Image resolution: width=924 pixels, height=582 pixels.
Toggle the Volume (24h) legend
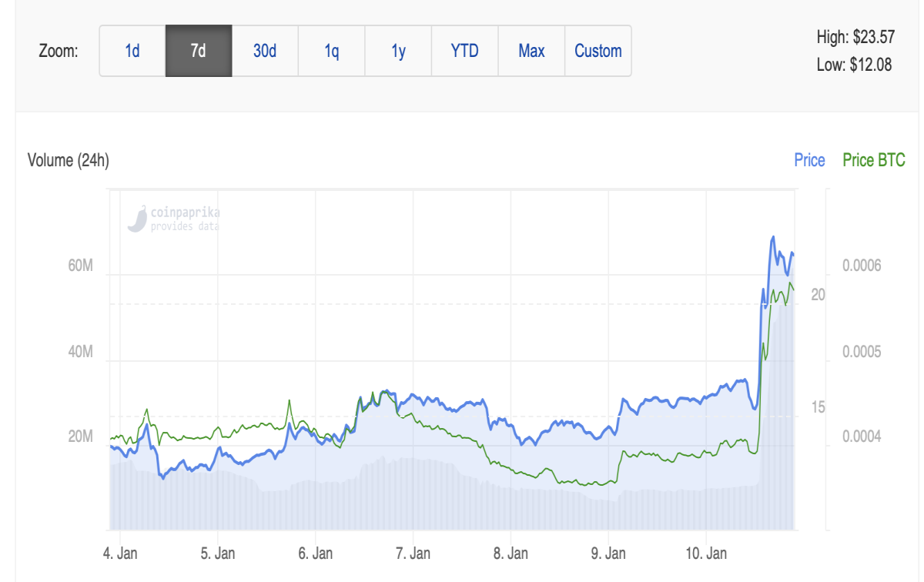69,161
